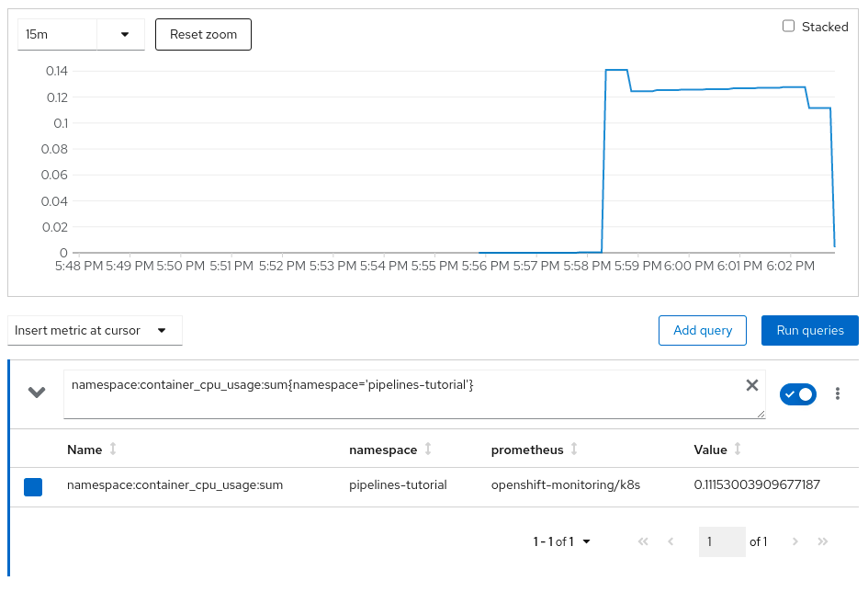This screenshot has width=868, height=592.
Task: Open the 15m time range dropdown
Action: 81,35
